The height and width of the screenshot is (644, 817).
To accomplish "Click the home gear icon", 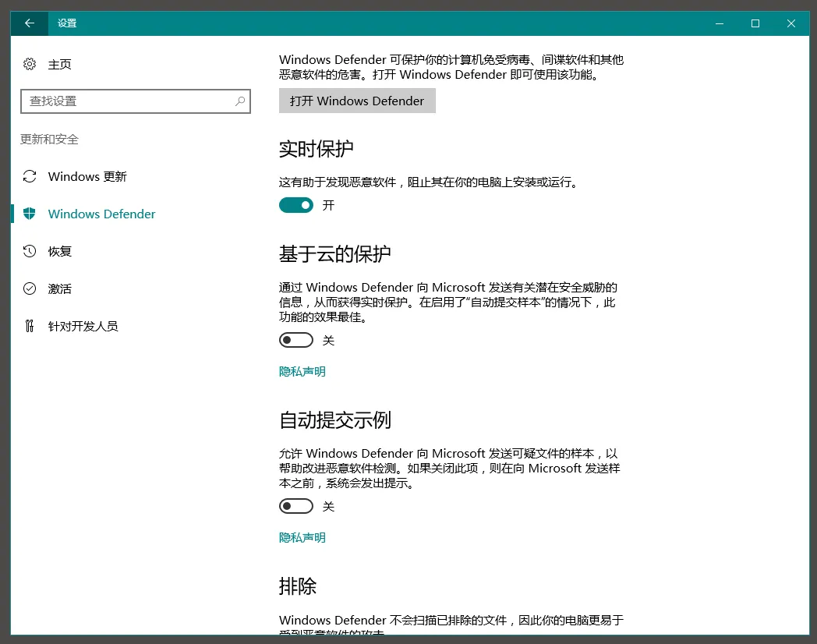I will [x=30, y=64].
